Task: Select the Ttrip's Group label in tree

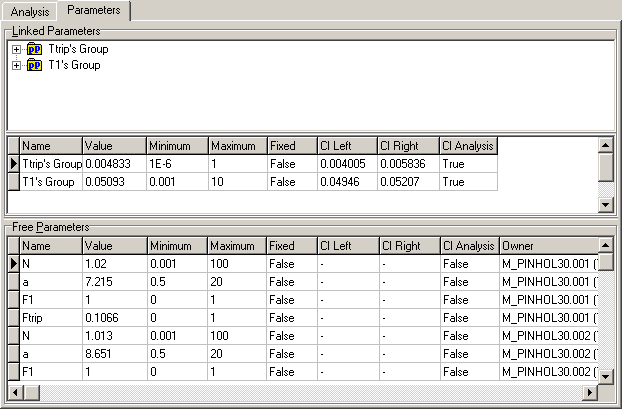Action: pos(78,49)
